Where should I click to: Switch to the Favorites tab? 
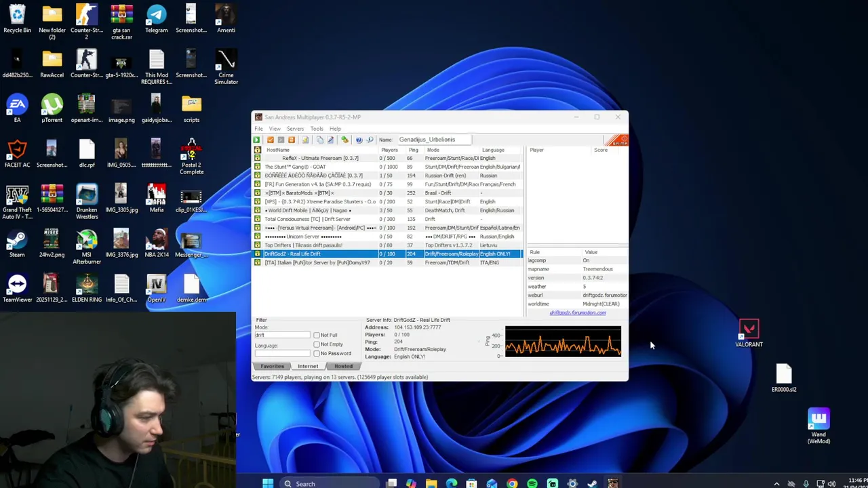[273, 366]
